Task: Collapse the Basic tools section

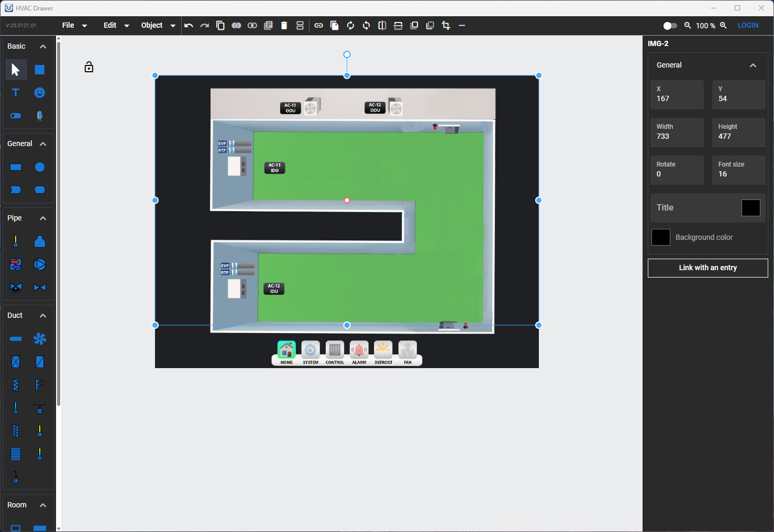Action: pos(43,47)
